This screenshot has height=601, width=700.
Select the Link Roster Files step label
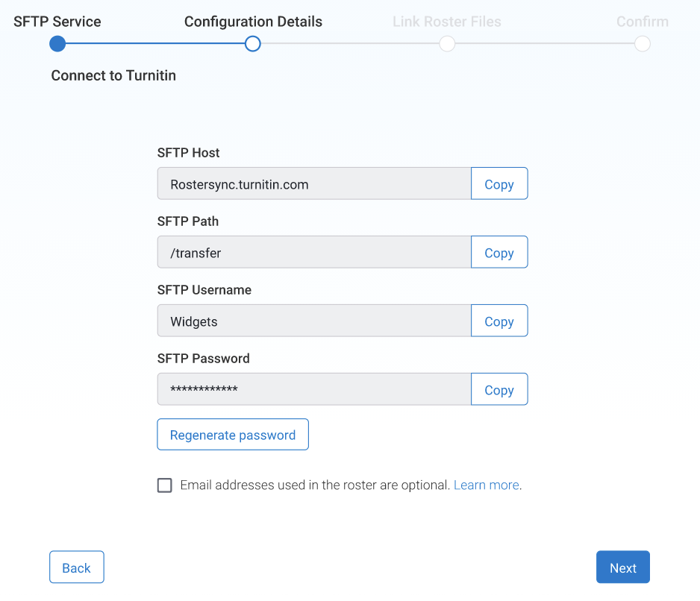point(447,22)
